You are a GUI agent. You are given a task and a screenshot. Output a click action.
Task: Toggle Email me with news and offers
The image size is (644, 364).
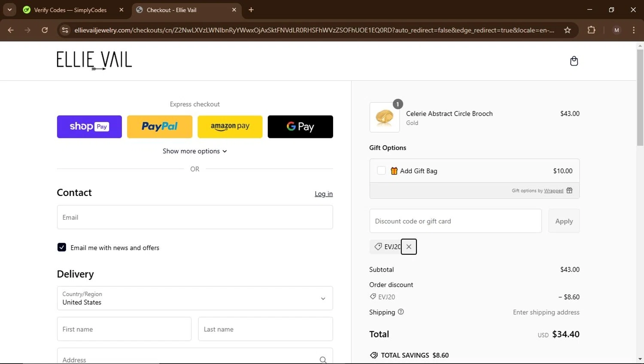62,247
